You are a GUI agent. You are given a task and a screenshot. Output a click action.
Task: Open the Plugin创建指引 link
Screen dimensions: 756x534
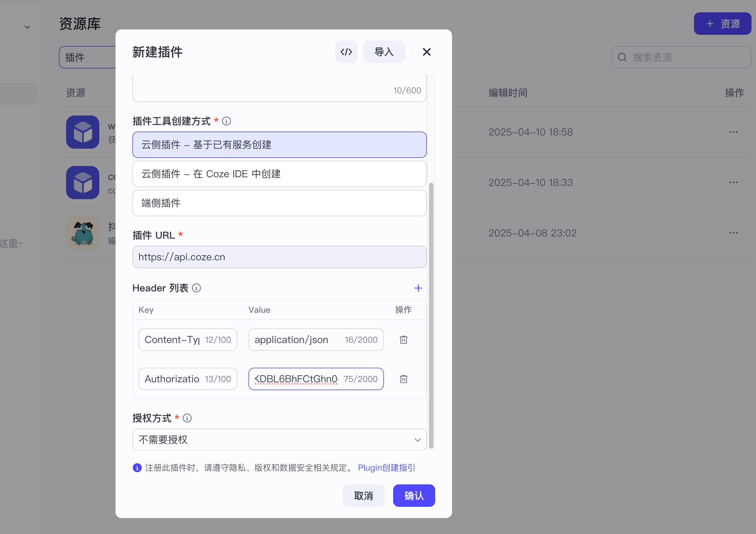coord(386,468)
